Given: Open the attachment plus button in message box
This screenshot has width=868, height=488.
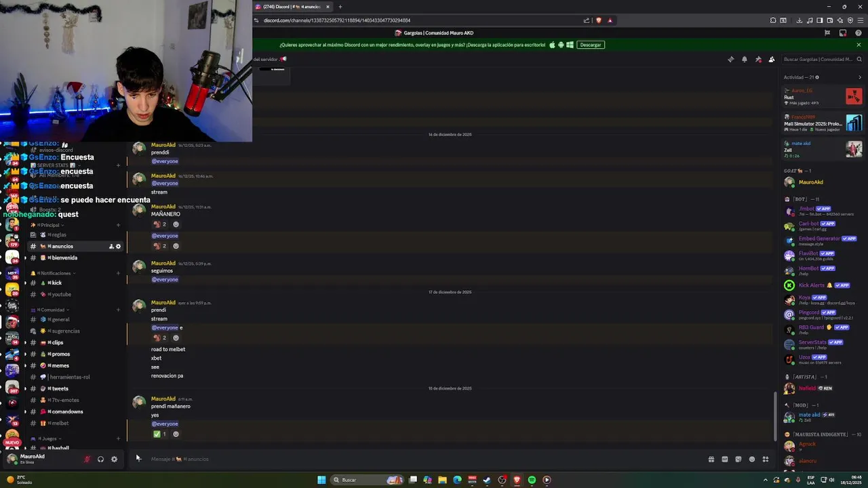Looking at the screenshot, I should click(138, 459).
